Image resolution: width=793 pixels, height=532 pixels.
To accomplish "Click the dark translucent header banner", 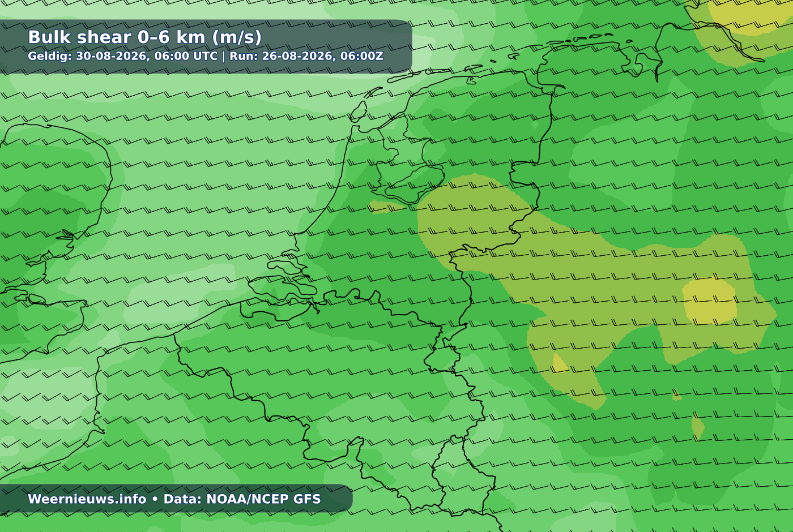I will pos(206,46).
